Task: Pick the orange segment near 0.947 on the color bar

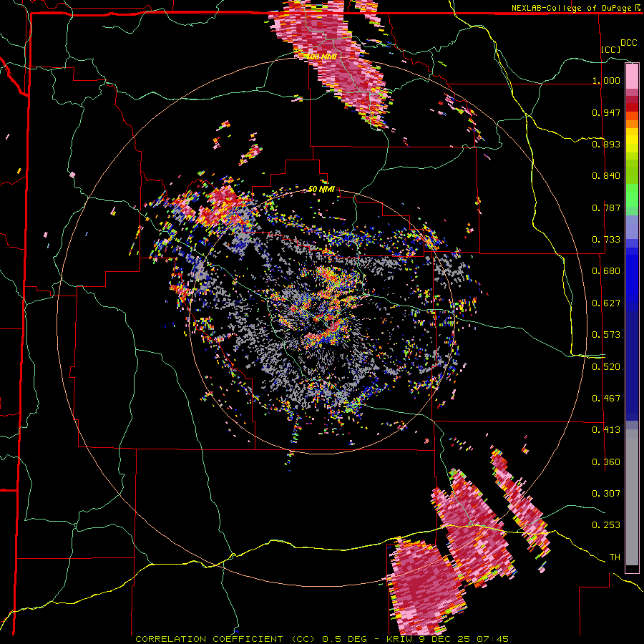Action: pyautogui.click(x=632, y=116)
